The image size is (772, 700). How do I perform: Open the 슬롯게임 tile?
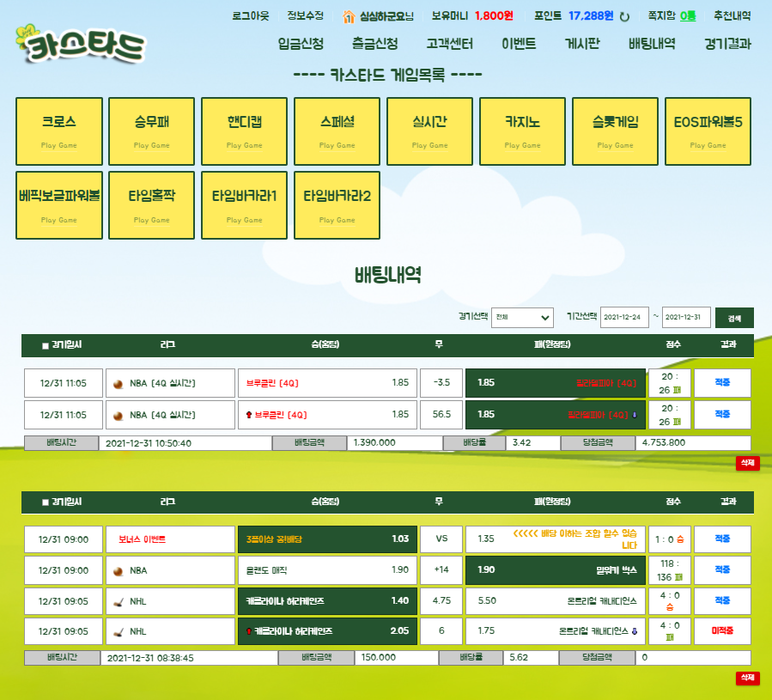tap(615, 131)
